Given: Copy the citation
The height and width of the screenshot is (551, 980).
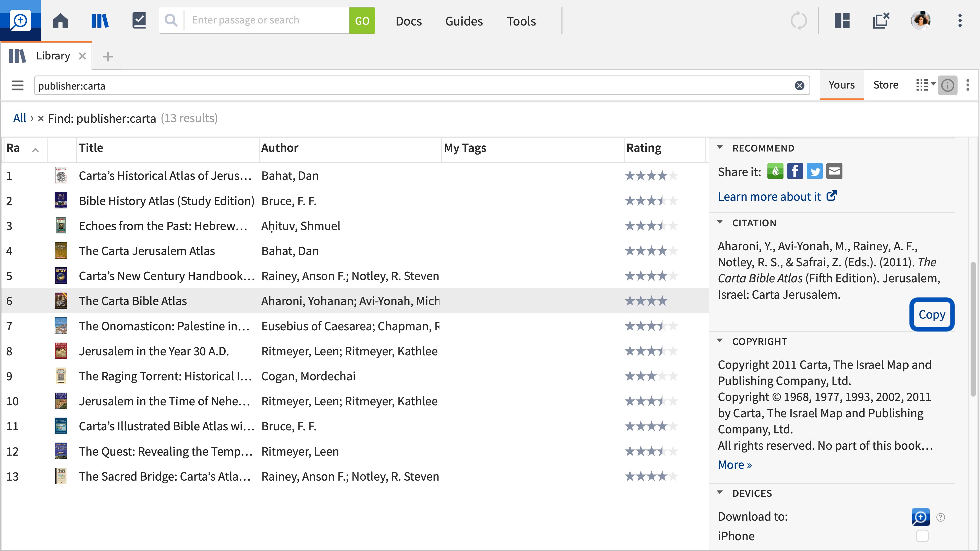Looking at the screenshot, I should 932,315.
